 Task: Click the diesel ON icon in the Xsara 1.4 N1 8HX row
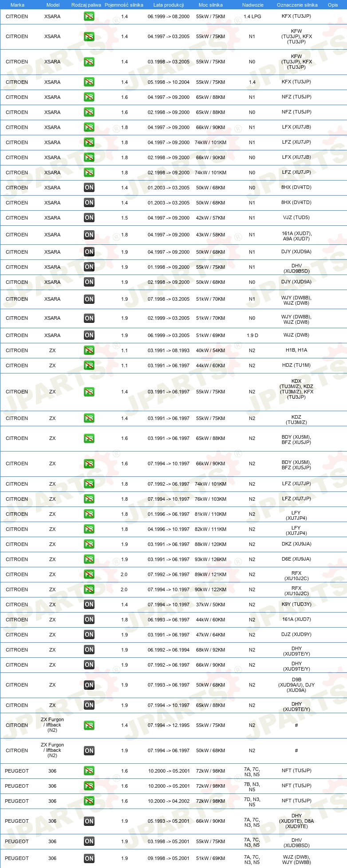coord(89,203)
